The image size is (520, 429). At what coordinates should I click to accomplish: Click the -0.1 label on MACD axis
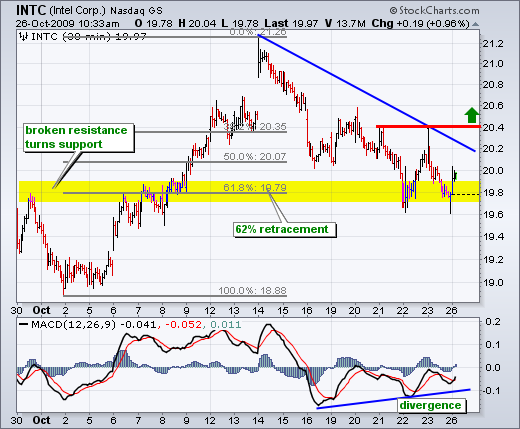coord(492,390)
